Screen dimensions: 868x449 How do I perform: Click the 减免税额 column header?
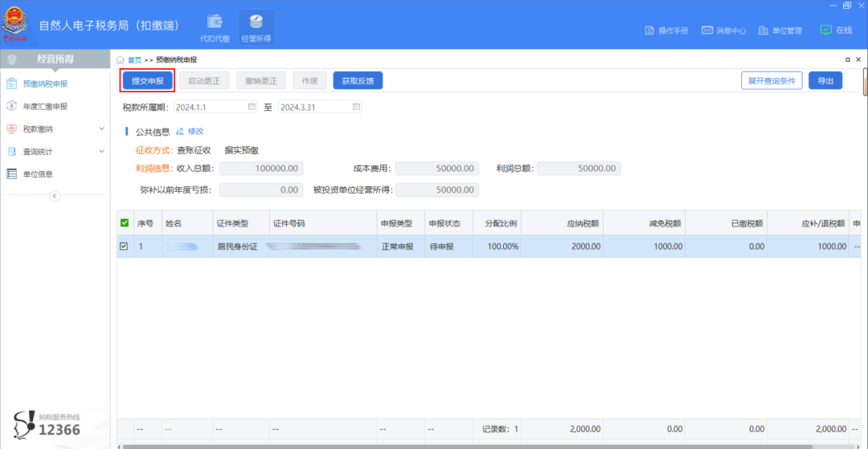[x=645, y=222]
